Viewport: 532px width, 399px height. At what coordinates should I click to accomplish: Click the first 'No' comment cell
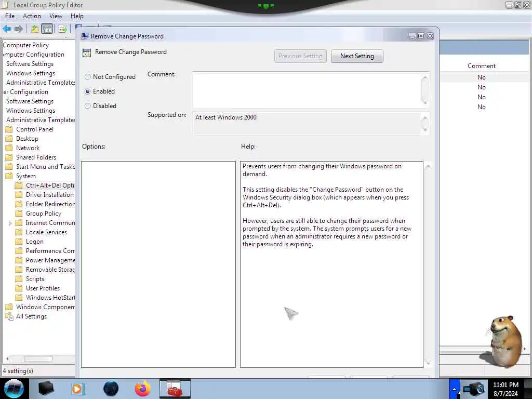pos(482,77)
